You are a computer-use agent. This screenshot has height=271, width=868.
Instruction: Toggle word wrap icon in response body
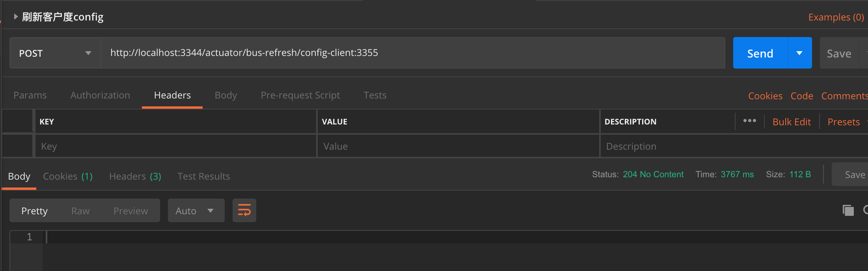244,210
